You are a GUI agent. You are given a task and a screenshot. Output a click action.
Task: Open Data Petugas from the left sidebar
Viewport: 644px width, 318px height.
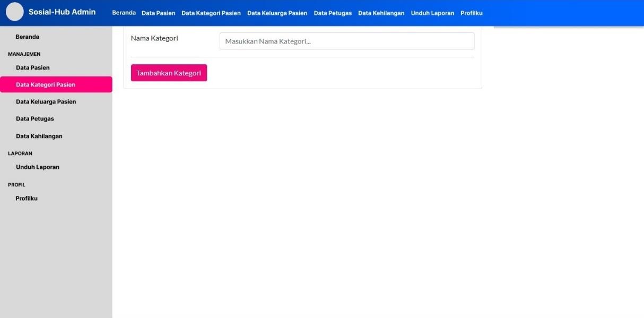click(35, 119)
